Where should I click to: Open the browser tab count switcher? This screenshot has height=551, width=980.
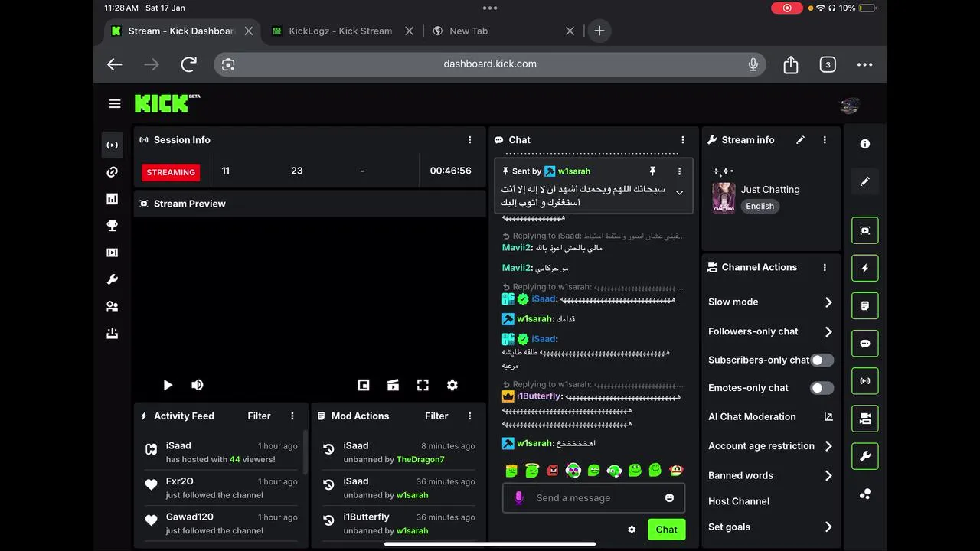(x=828, y=64)
